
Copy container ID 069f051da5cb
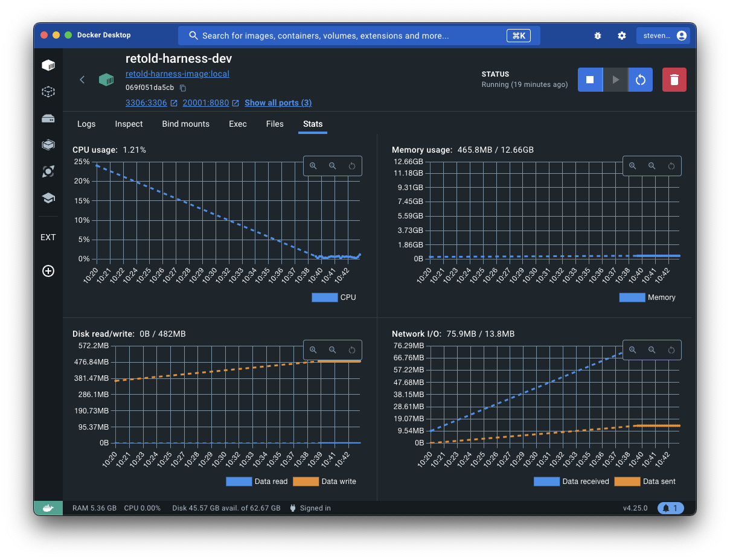tap(183, 88)
